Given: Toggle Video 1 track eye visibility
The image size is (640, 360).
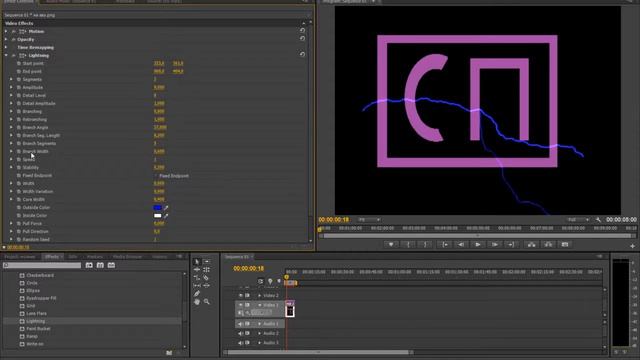Looking at the screenshot, I should (240, 305).
